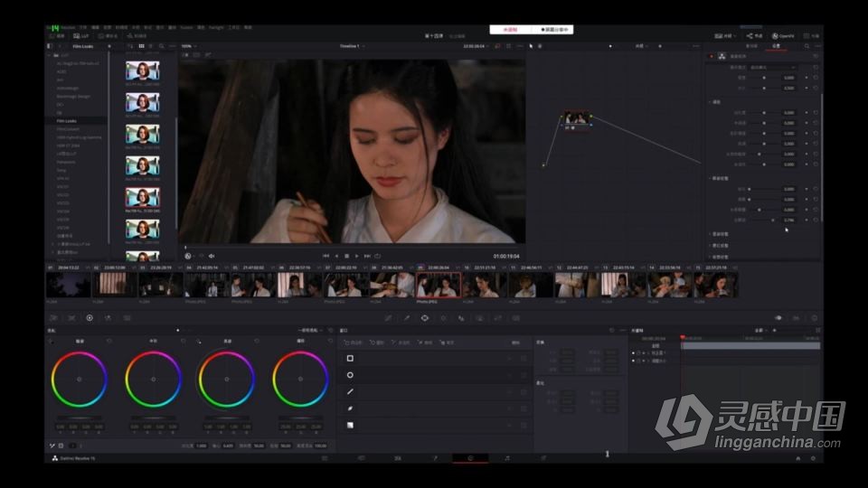
Task: Open the Info panel icon
Action: click(x=815, y=318)
